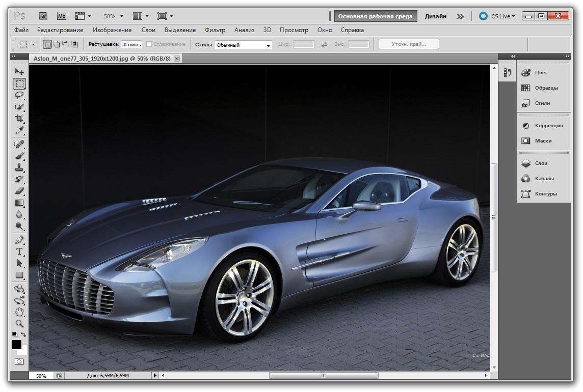Open the Изображение menu

(113, 30)
